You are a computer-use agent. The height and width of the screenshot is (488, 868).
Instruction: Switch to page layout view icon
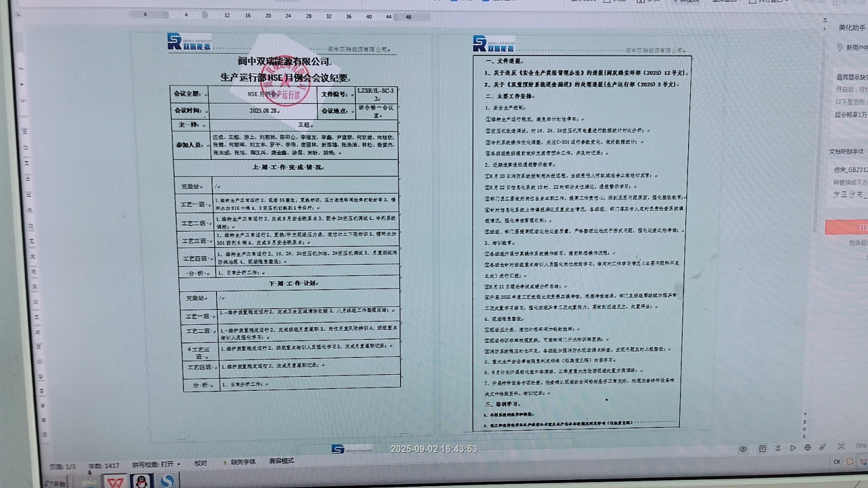point(762,449)
